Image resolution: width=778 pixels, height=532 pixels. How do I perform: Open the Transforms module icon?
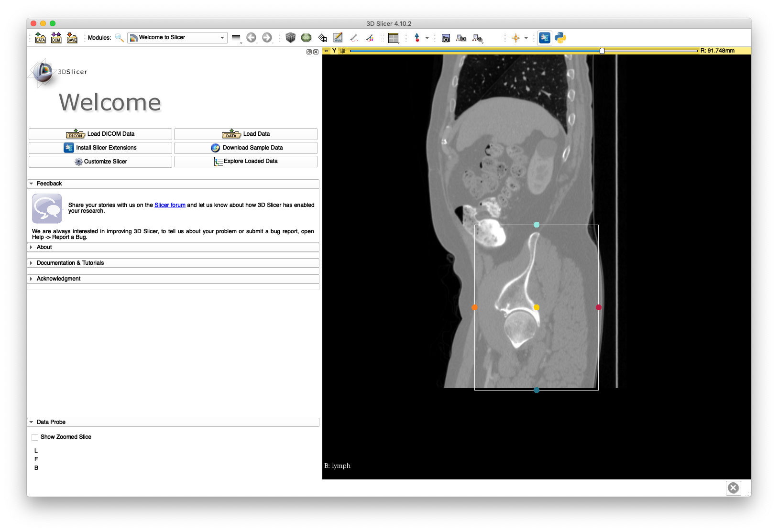(322, 38)
